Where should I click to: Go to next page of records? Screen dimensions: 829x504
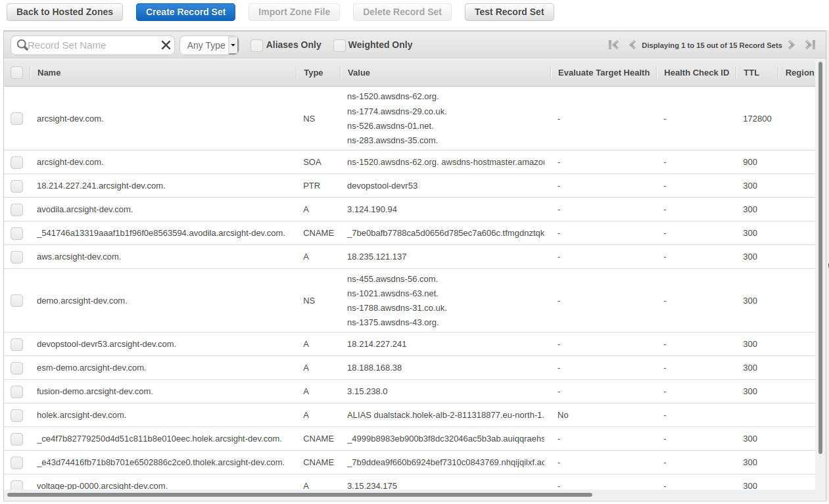(792, 45)
